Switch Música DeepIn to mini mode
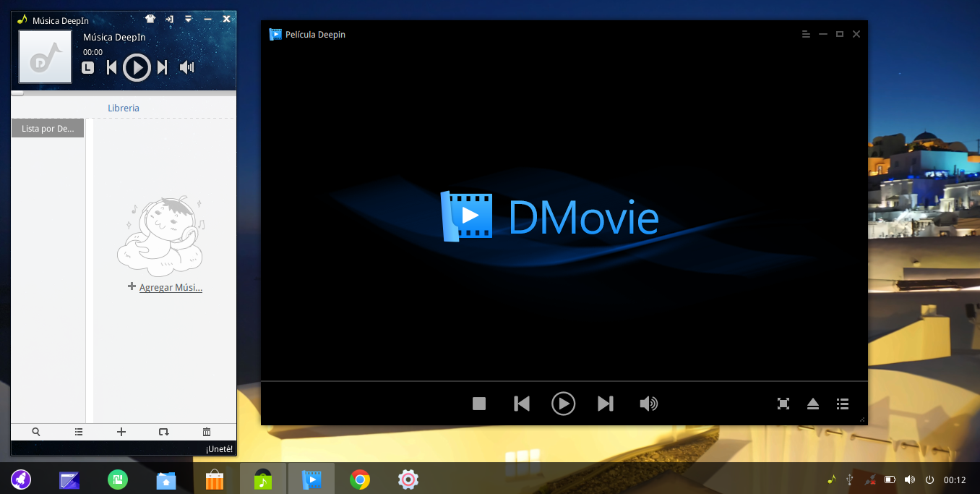This screenshot has width=980, height=494. [169, 19]
